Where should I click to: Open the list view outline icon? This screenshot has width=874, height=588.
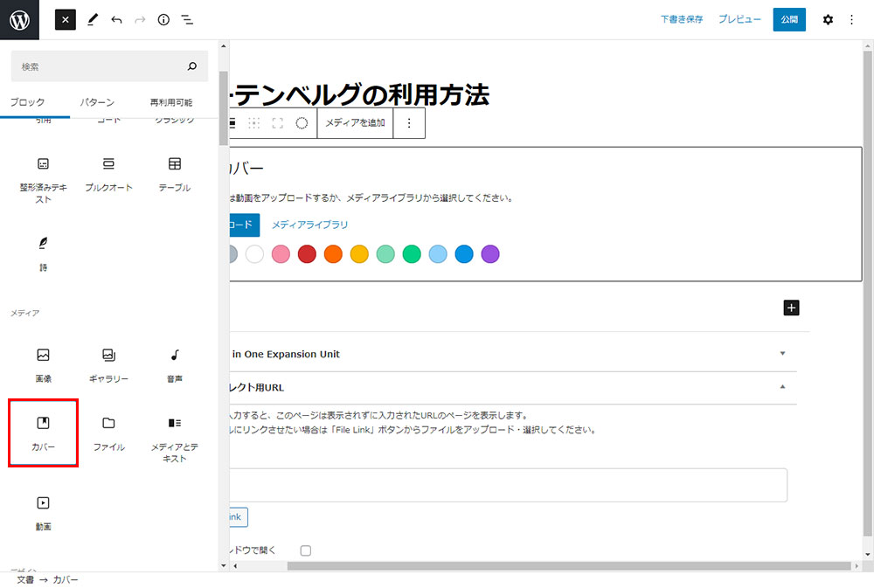pos(187,19)
